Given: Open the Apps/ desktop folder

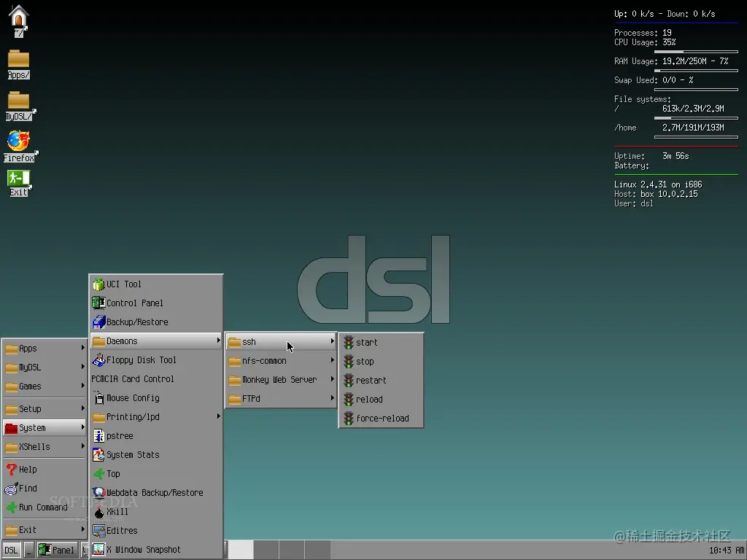Looking at the screenshot, I should pos(18,64).
